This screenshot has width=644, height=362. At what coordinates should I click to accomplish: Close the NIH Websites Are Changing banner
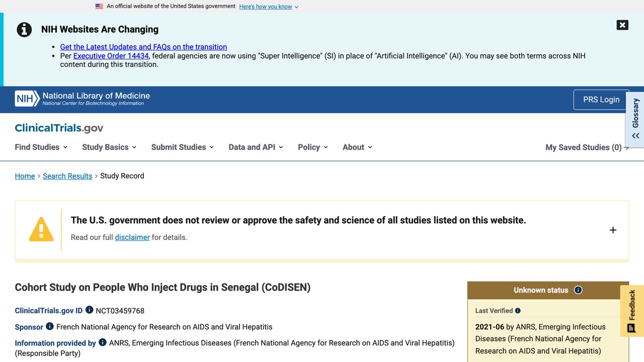click(x=622, y=25)
